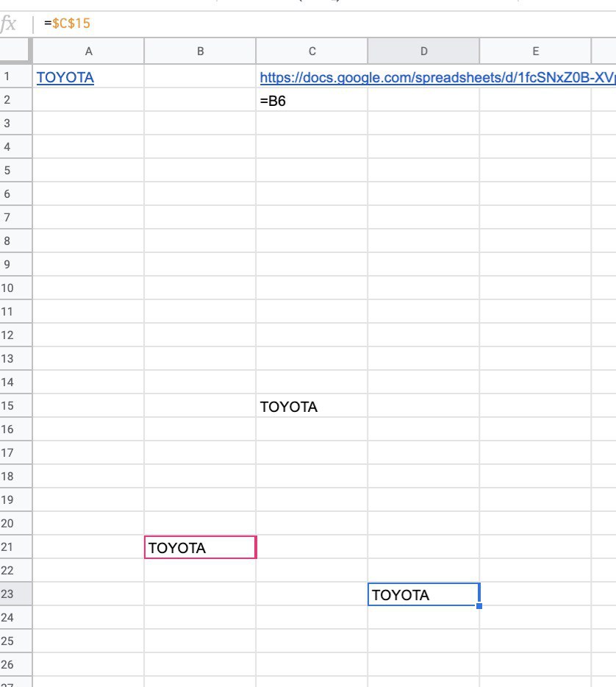Select row 15 header
Image resolution: width=616 pixels, height=687 pixels.
(15, 405)
